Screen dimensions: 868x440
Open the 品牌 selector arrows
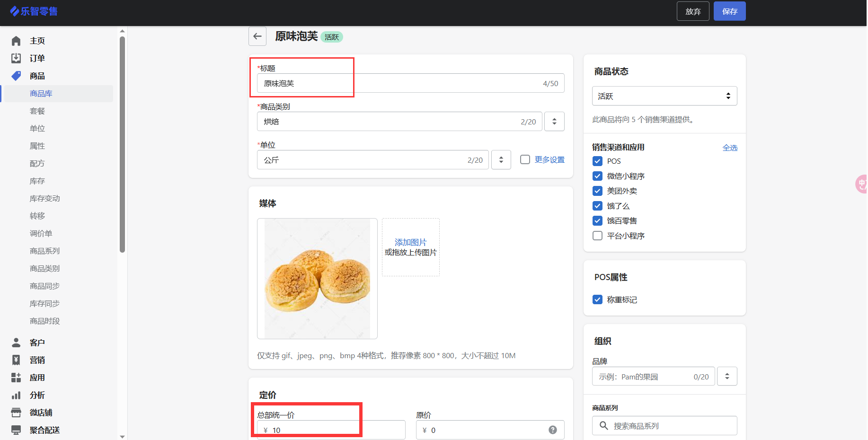pyautogui.click(x=727, y=377)
